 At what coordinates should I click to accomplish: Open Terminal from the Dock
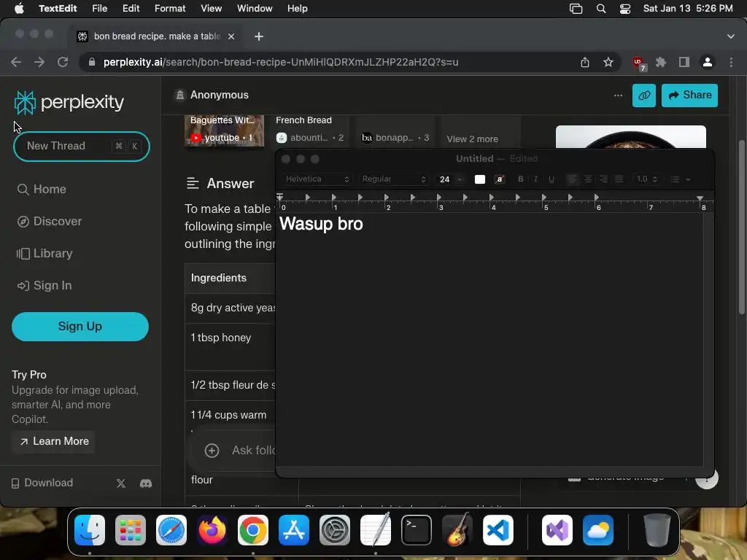(x=417, y=530)
